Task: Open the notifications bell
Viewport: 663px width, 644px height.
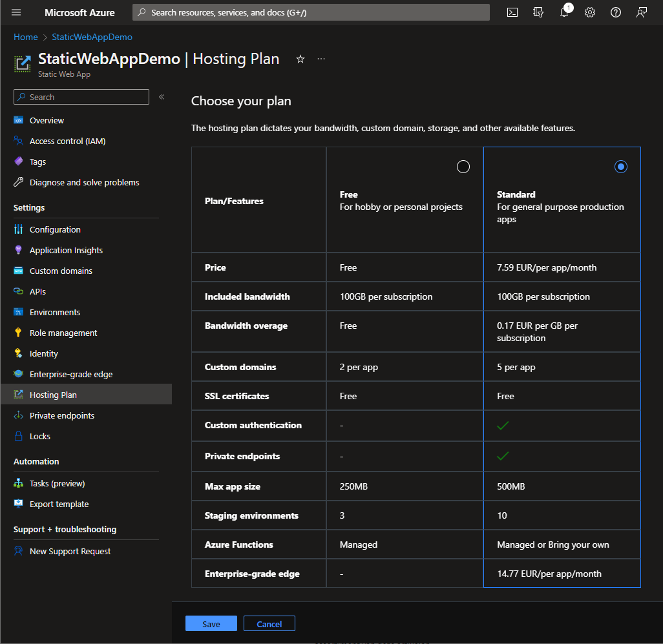Action: (x=564, y=12)
